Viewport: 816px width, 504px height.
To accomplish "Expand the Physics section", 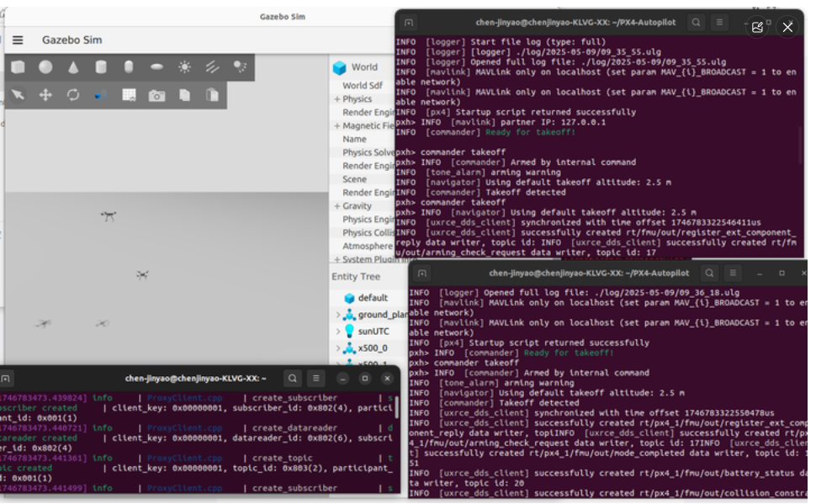I will [x=336, y=99].
